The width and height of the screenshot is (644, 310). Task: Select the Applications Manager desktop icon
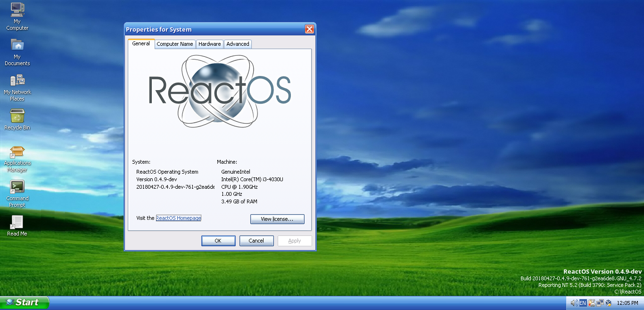pos(17,159)
